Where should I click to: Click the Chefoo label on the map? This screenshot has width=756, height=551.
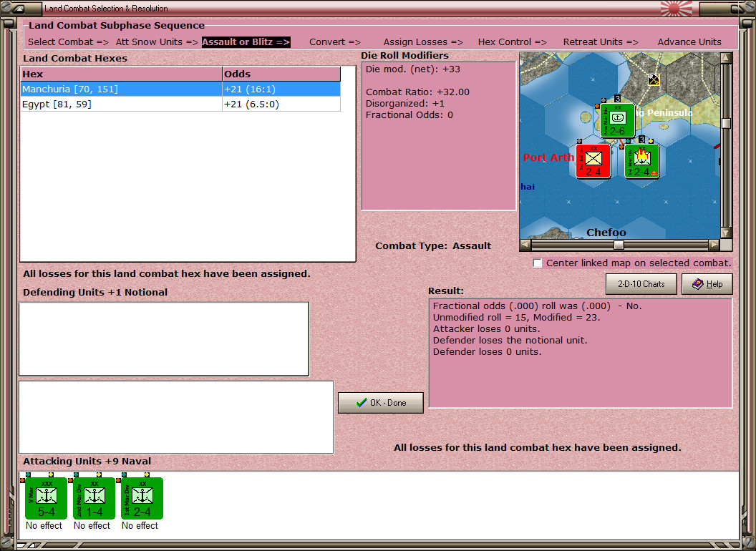click(606, 233)
